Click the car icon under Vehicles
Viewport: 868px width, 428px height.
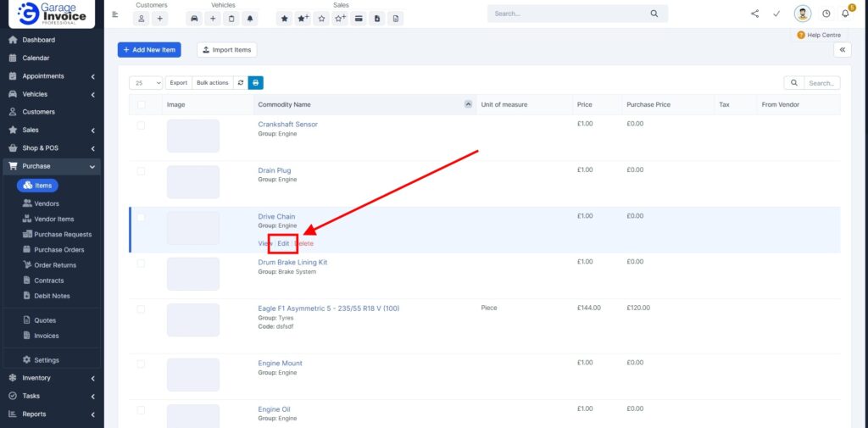[x=195, y=18]
